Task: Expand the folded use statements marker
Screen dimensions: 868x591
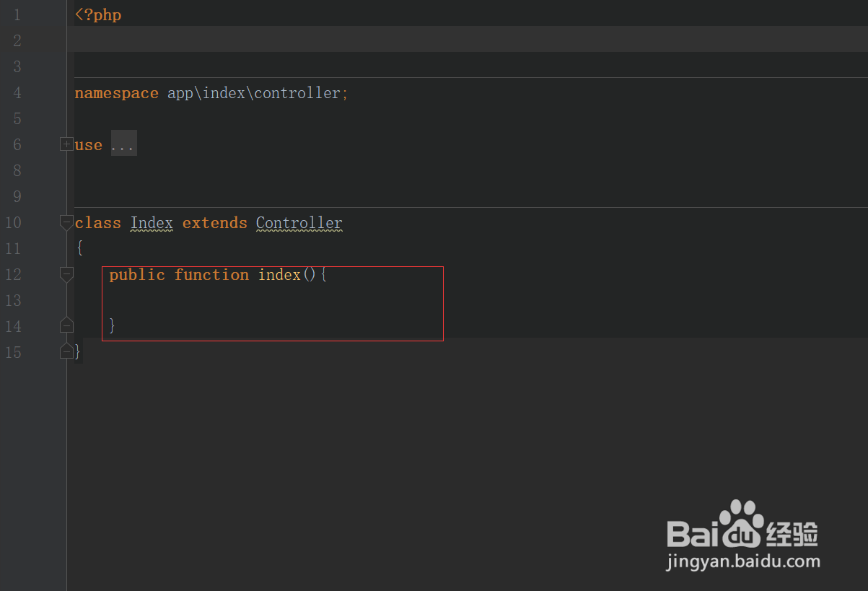Action: coord(66,144)
